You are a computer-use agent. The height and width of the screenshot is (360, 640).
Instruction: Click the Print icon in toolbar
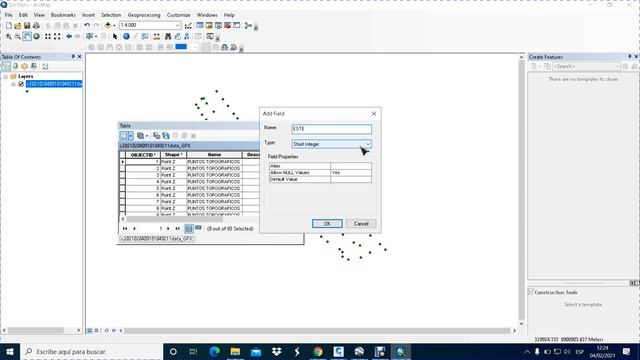[36, 25]
